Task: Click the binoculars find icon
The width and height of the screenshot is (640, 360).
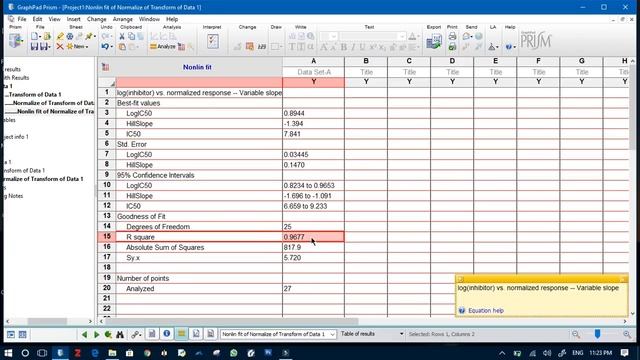Action: point(120,334)
